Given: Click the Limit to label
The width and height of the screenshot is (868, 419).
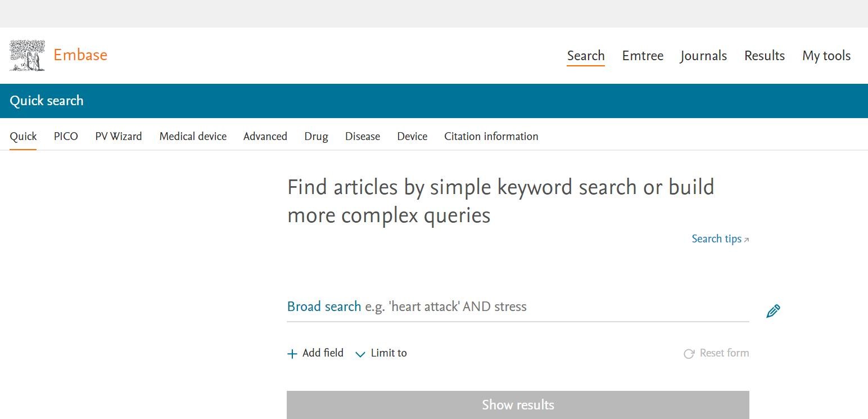Looking at the screenshot, I should coord(388,353).
